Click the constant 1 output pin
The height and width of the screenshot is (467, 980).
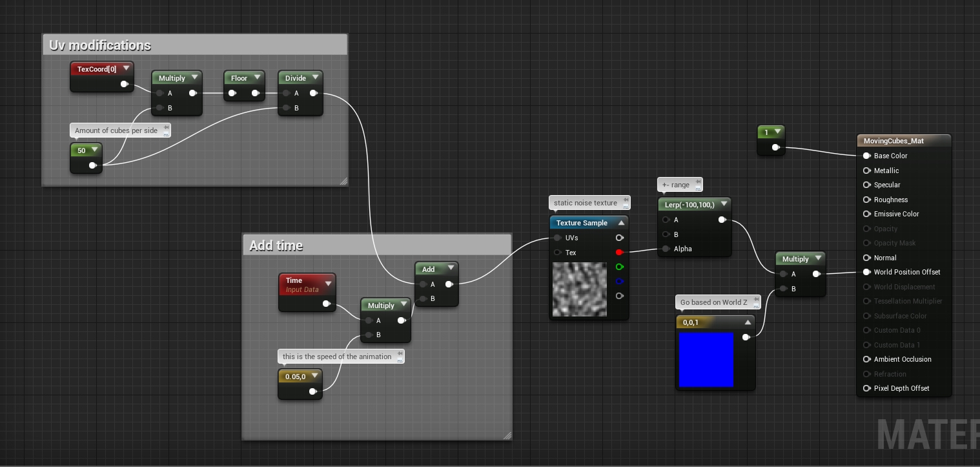click(x=776, y=147)
